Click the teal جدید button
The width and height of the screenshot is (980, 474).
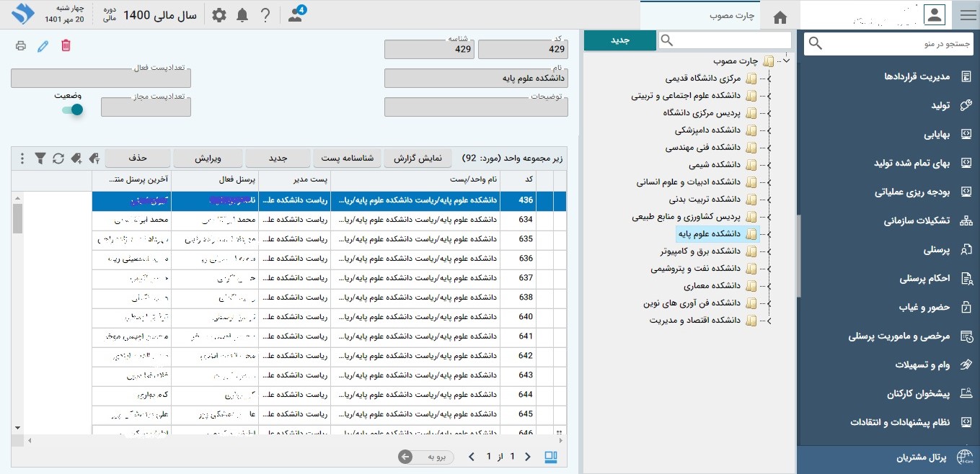[x=619, y=40]
